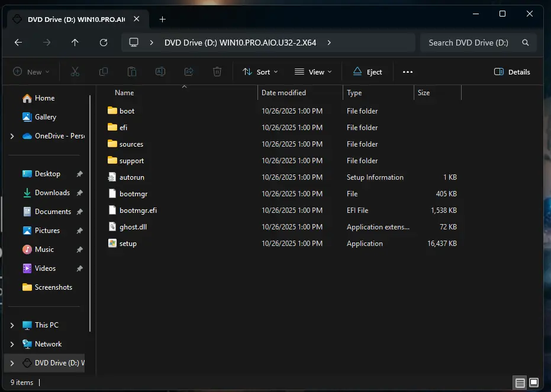This screenshot has width=551, height=392.
Task: Click the Setup Information type cell
Action: pyautogui.click(x=375, y=177)
